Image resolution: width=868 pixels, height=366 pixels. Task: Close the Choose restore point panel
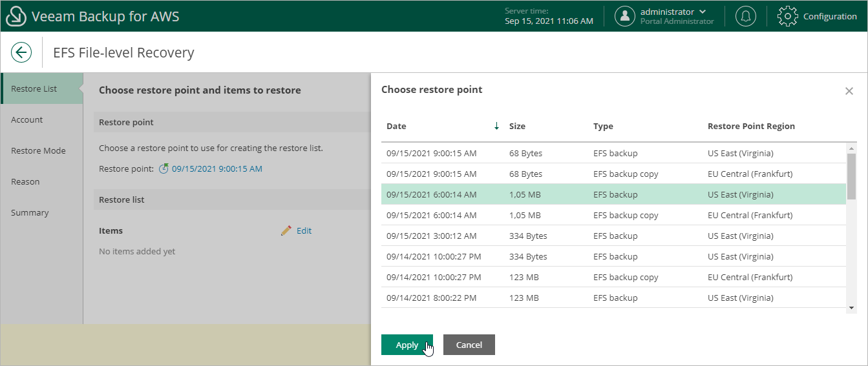point(849,91)
